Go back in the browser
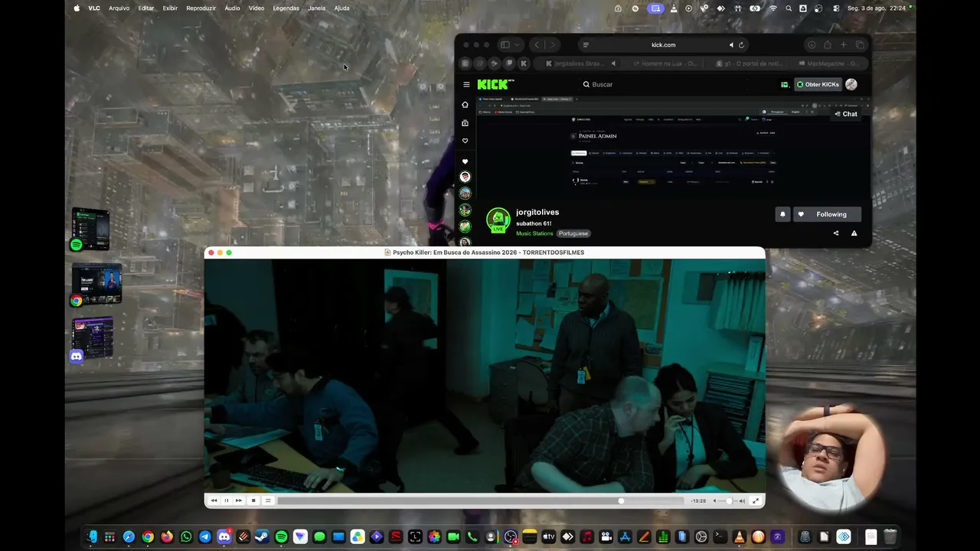The image size is (980, 551). [537, 45]
